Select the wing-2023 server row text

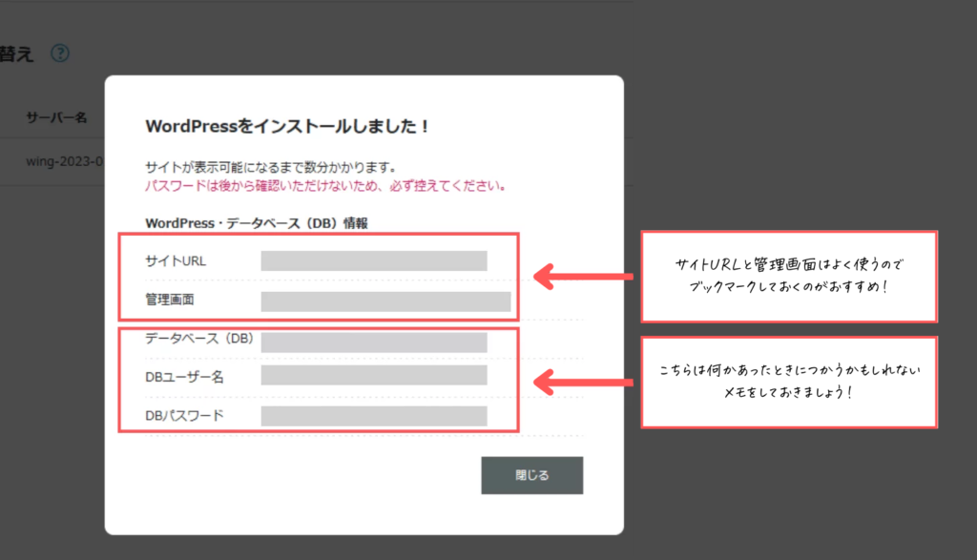(65, 161)
